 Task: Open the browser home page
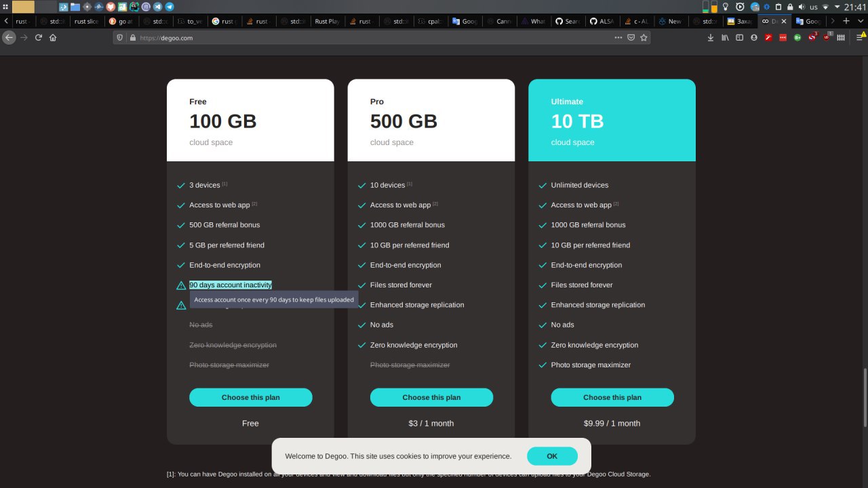tap(53, 38)
